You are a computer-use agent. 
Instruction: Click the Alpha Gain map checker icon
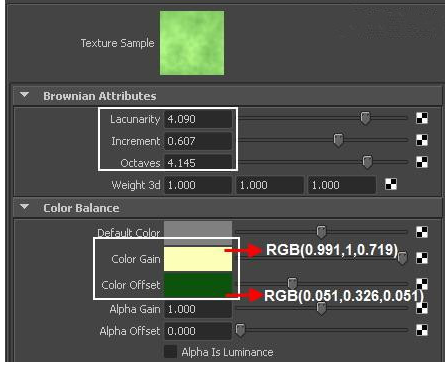click(422, 308)
